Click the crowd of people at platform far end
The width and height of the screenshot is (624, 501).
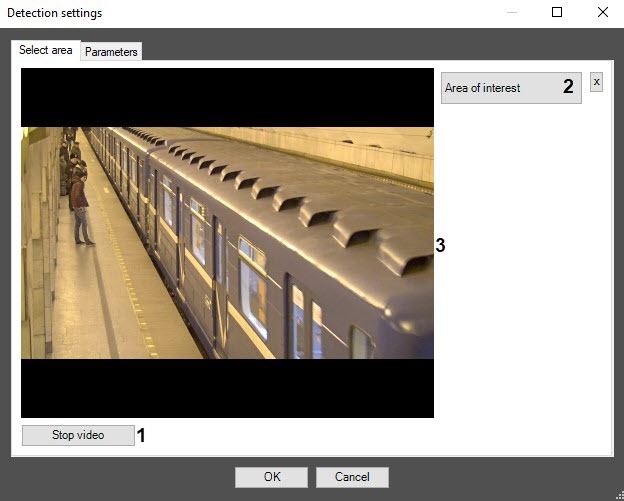[69, 155]
